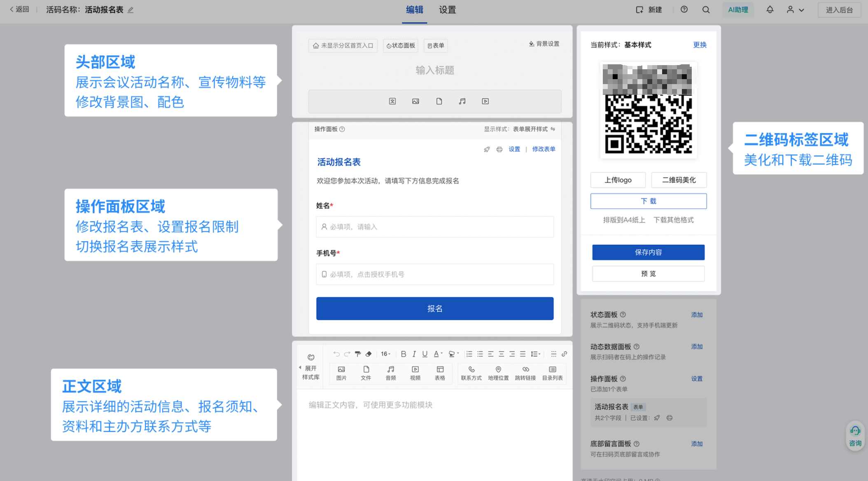Toggle bold formatting
The image size is (868, 481).
point(404,354)
